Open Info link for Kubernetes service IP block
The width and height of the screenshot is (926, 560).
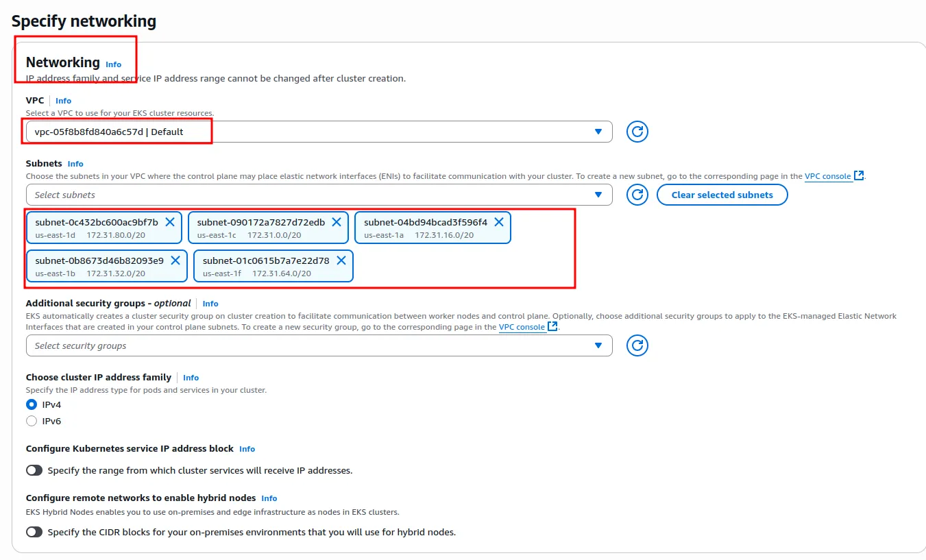(247, 449)
